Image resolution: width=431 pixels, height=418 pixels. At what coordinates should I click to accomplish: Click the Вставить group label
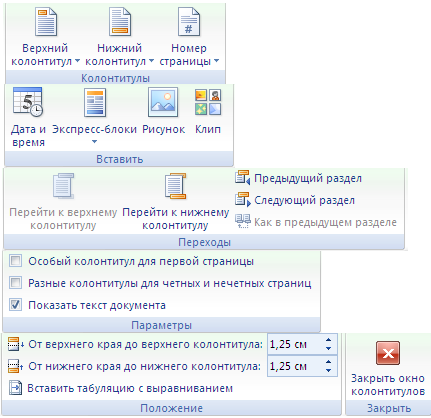click(120, 159)
